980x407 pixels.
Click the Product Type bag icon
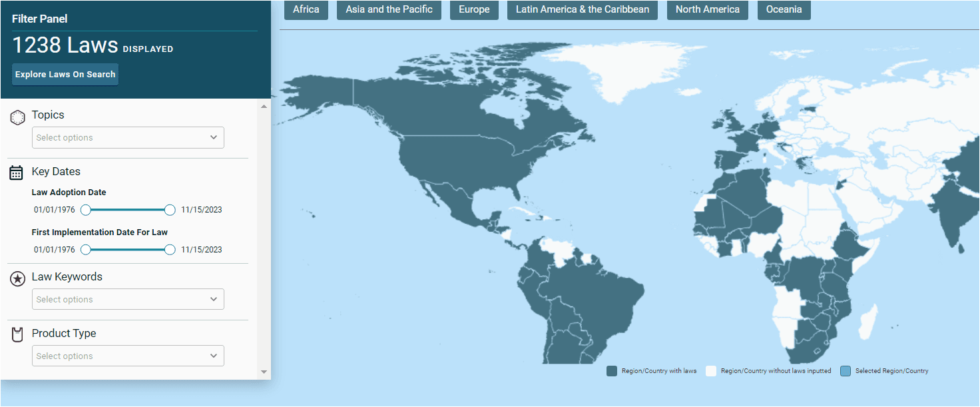(18, 334)
